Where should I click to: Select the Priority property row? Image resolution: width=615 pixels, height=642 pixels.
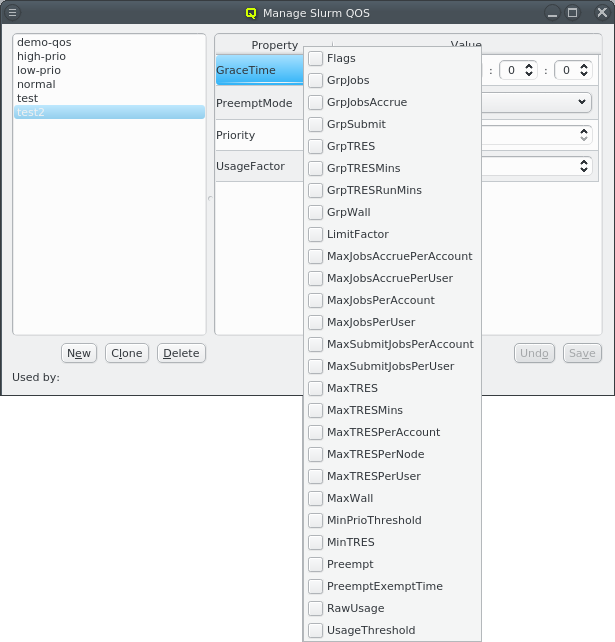(x=260, y=135)
